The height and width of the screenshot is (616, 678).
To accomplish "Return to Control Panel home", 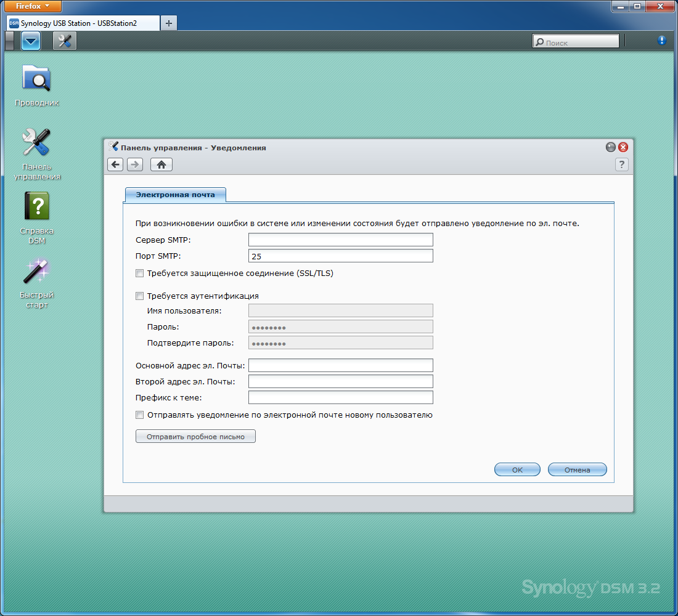I will (x=161, y=164).
